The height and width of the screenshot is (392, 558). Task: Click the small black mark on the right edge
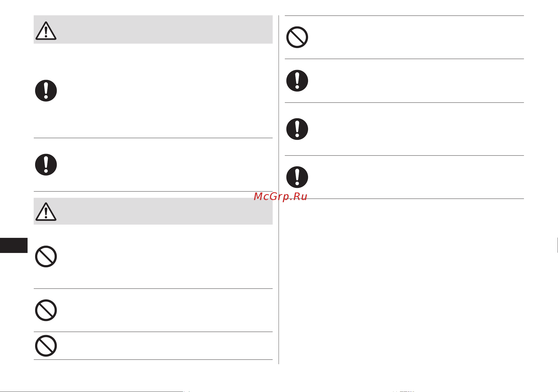557,245
